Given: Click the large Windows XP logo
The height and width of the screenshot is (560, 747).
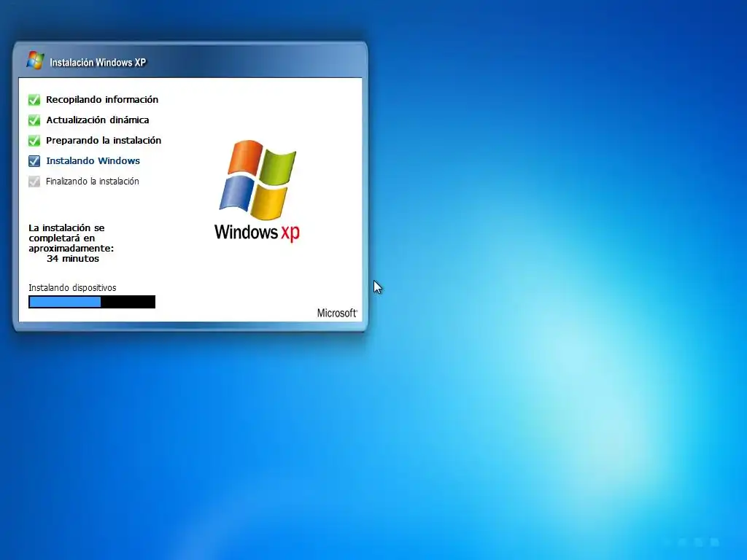Looking at the screenshot, I should [x=258, y=190].
